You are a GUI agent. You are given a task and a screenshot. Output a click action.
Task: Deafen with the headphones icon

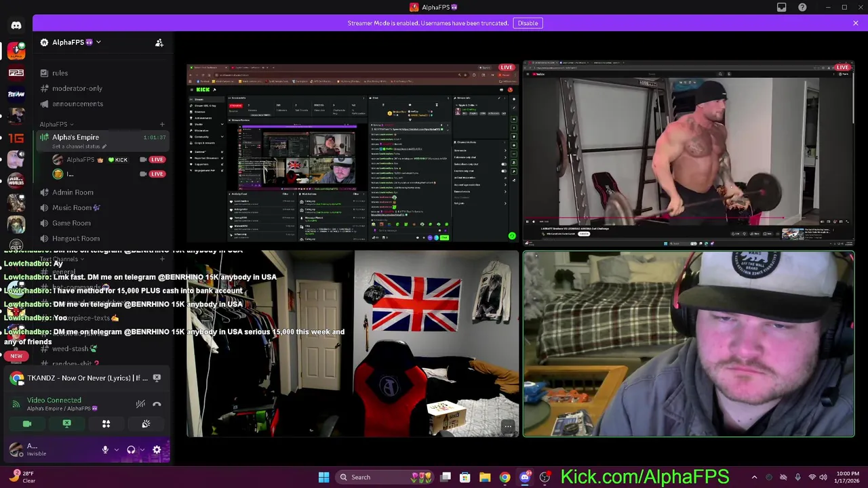(x=131, y=449)
